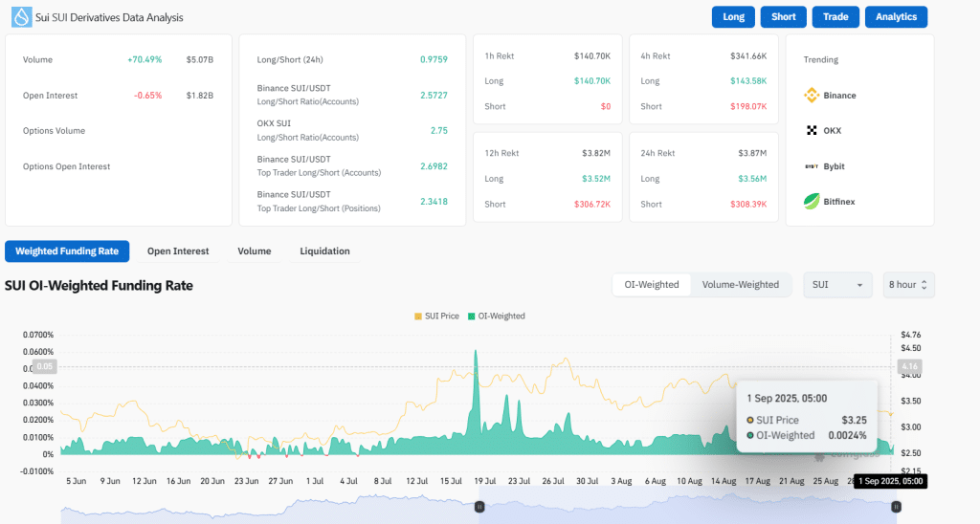Click the left range slider handle
980x524 pixels.
pos(480,507)
